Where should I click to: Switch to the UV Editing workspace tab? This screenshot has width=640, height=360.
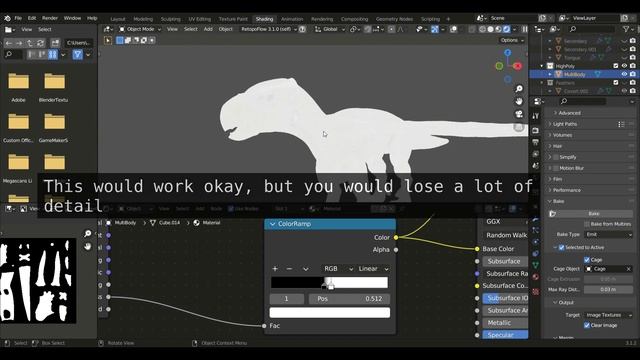(x=200, y=19)
